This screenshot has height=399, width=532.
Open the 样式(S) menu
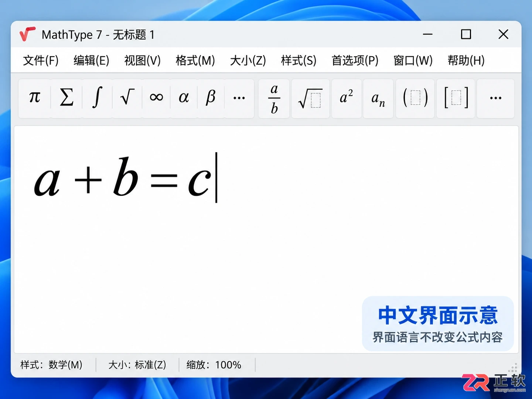point(299,60)
